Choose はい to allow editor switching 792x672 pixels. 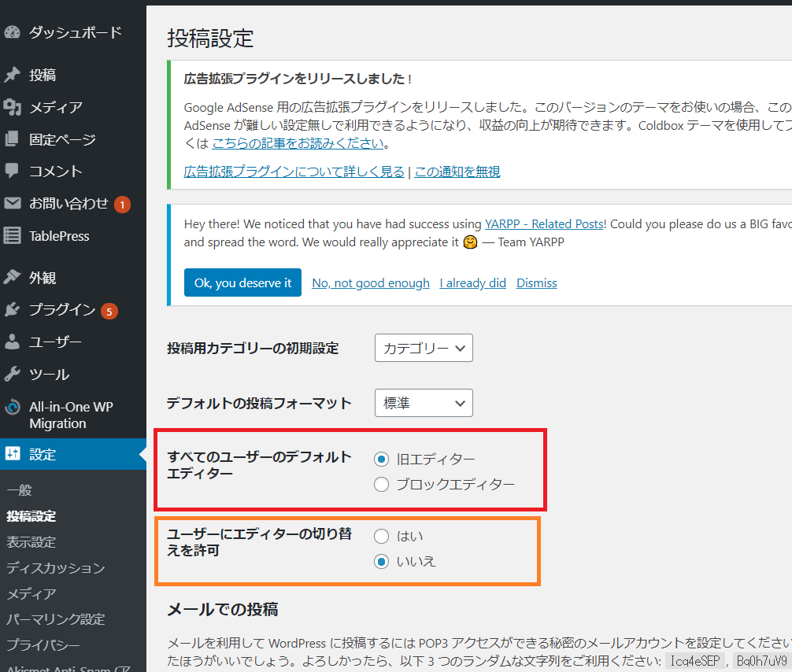pos(382,536)
